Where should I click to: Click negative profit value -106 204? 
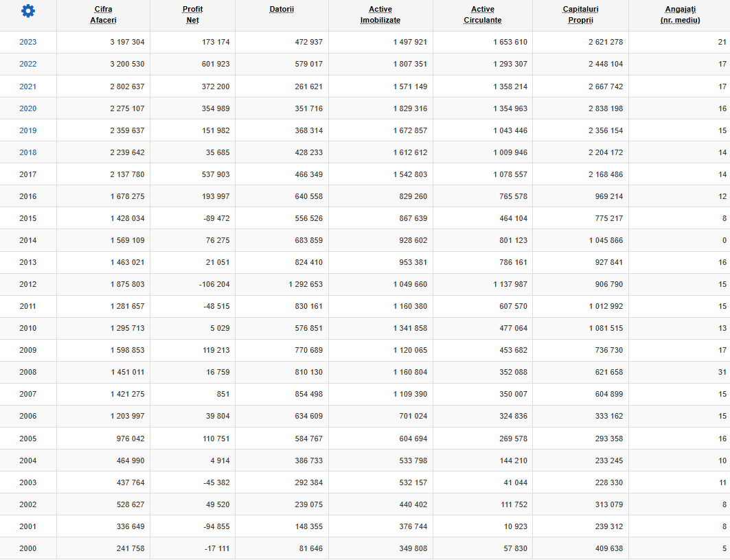214,284
